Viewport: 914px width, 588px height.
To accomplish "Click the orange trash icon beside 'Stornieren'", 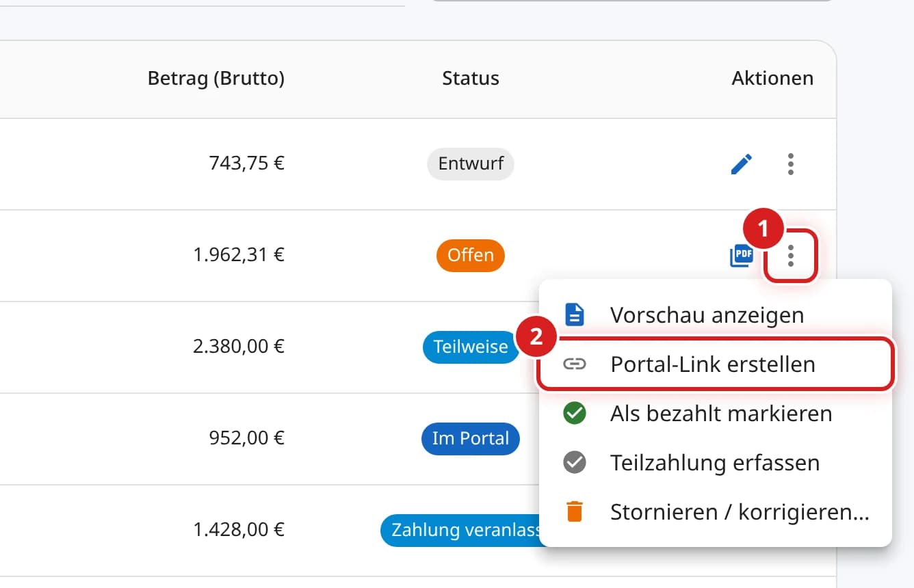I will pos(575,512).
